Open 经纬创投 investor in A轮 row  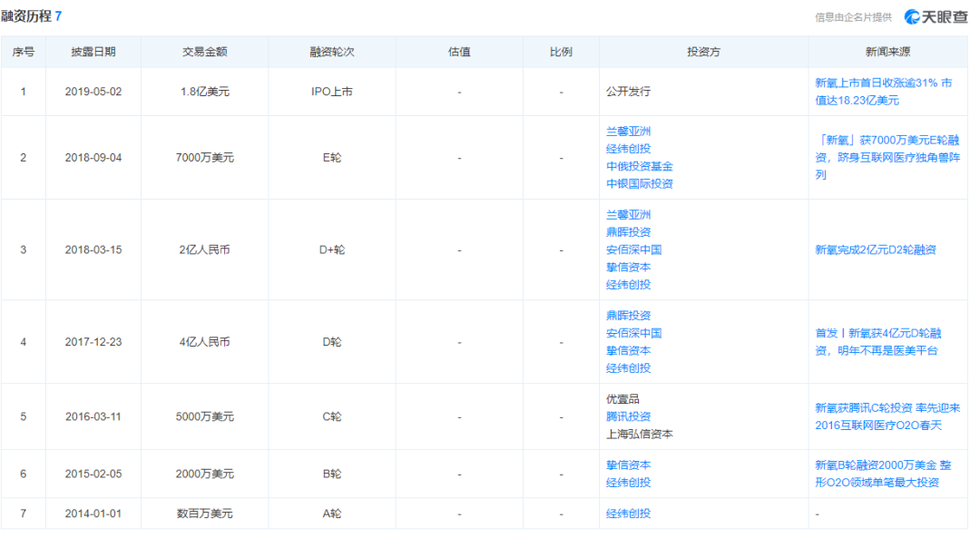click(628, 513)
